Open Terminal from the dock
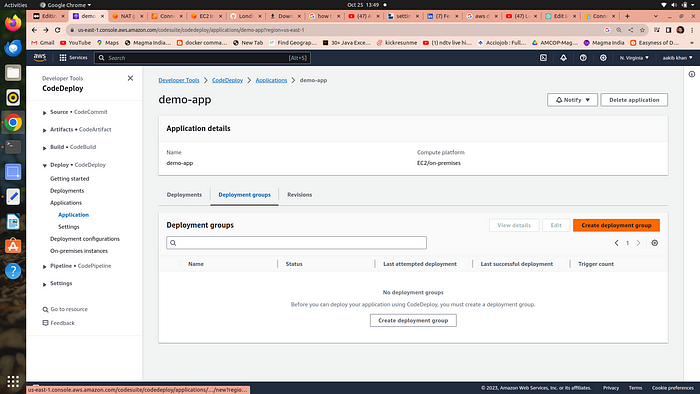The height and width of the screenshot is (394, 700). click(x=13, y=146)
